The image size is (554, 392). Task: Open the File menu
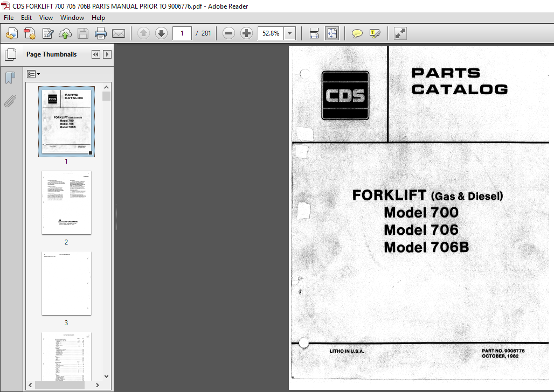point(9,18)
